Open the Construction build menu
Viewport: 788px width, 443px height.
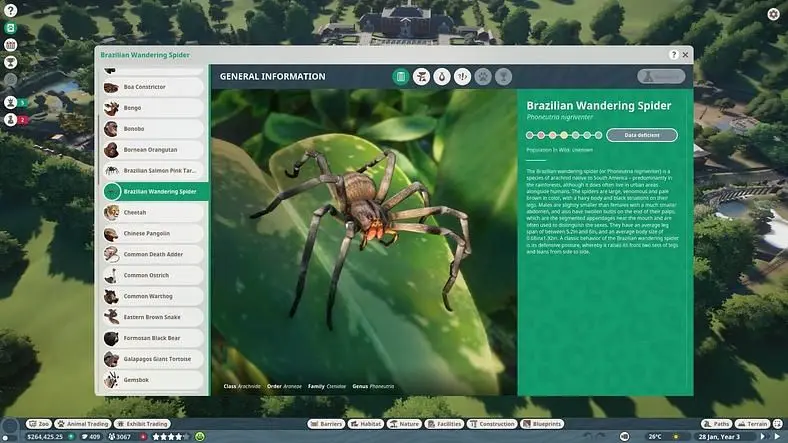click(x=492, y=424)
